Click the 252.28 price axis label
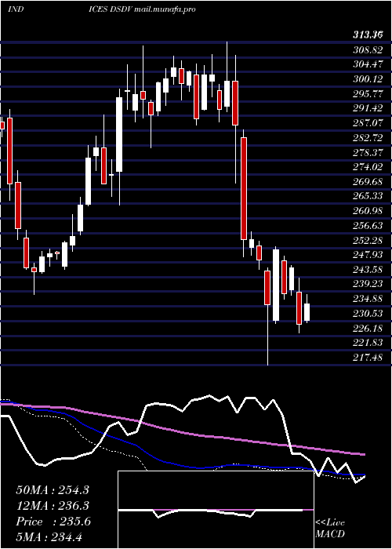 point(368,240)
